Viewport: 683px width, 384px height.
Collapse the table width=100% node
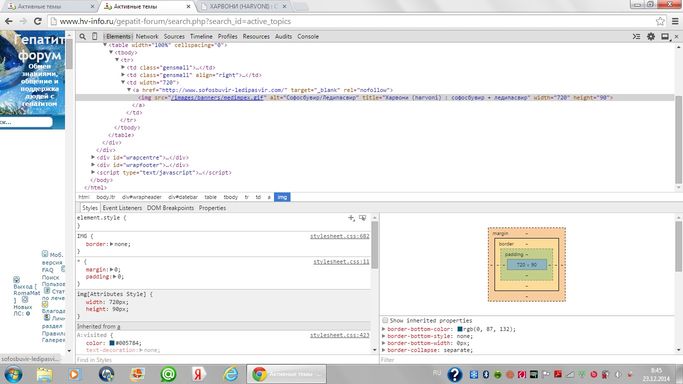click(105, 45)
